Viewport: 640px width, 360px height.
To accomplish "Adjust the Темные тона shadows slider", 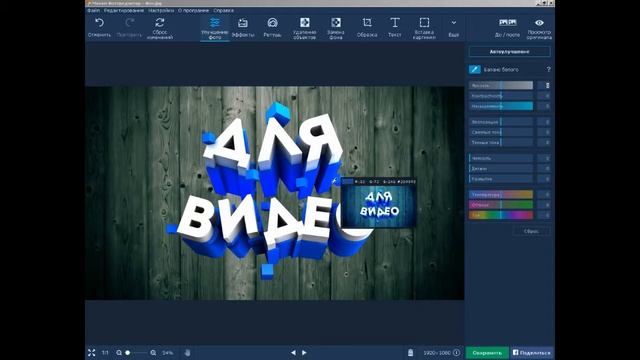I will pos(501,142).
